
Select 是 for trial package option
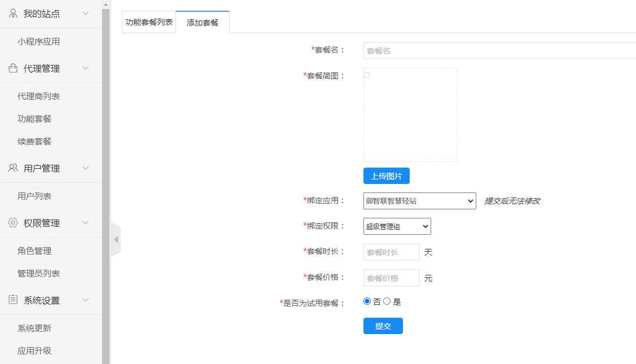387,301
